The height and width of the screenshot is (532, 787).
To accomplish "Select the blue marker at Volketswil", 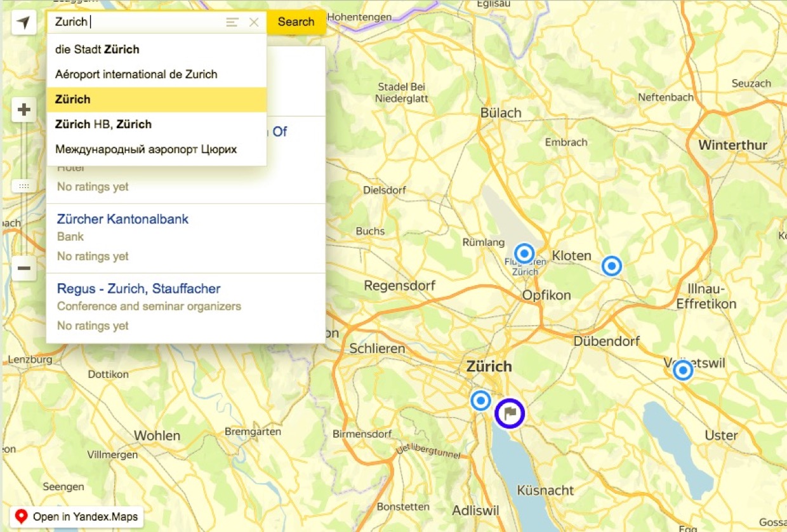I will tap(683, 370).
